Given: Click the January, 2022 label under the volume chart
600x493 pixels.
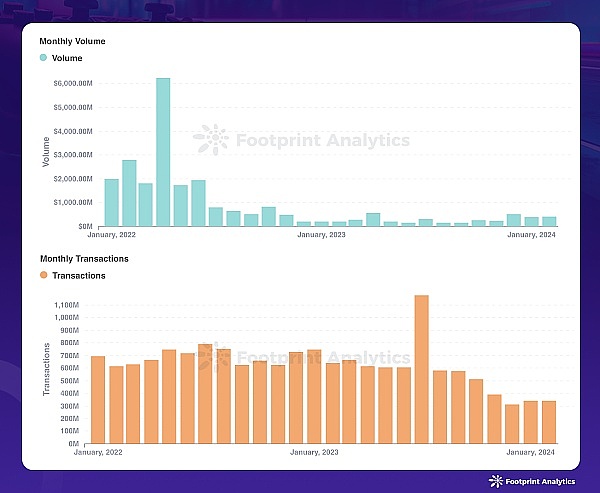Looking at the screenshot, I should click(111, 235).
